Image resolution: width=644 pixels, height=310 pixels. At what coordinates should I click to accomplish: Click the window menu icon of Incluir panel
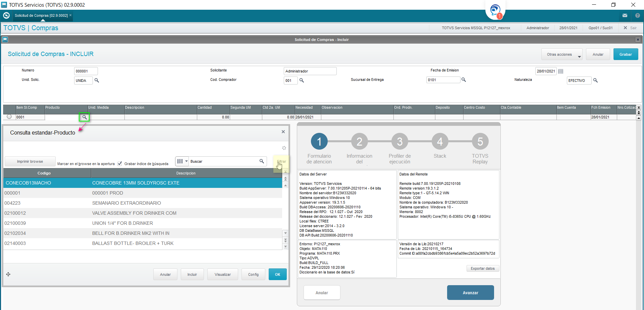(x=5, y=40)
